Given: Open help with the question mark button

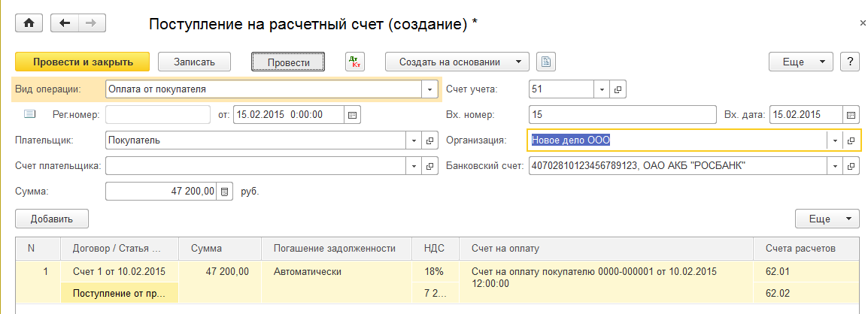Looking at the screenshot, I should (x=850, y=62).
